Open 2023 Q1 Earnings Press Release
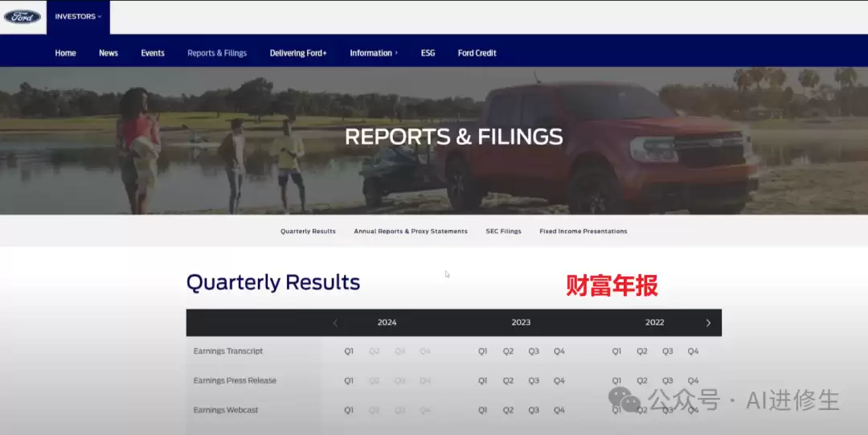This screenshot has width=868, height=435. (483, 380)
